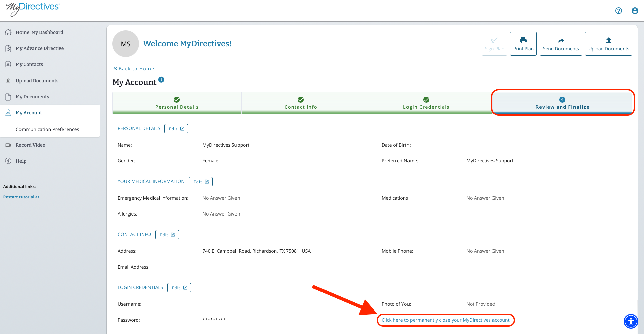Click the Print Plan button
The image size is (644, 334).
[x=523, y=44]
